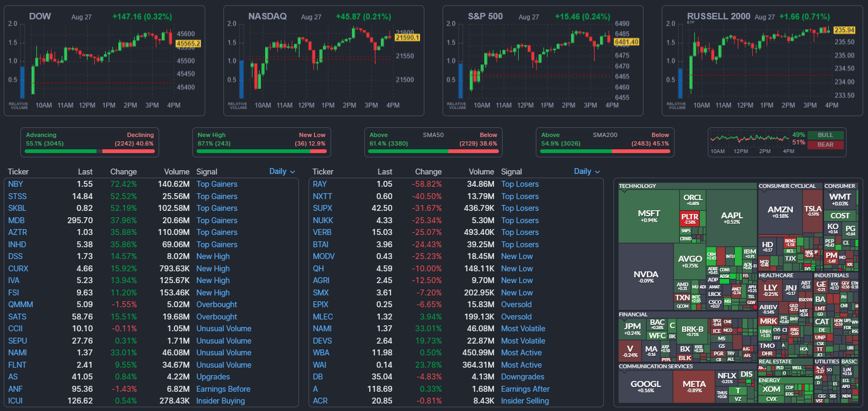Select BRK-B tile in the heatmap
Viewport: 868px width, 411px height.
click(692, 331)
